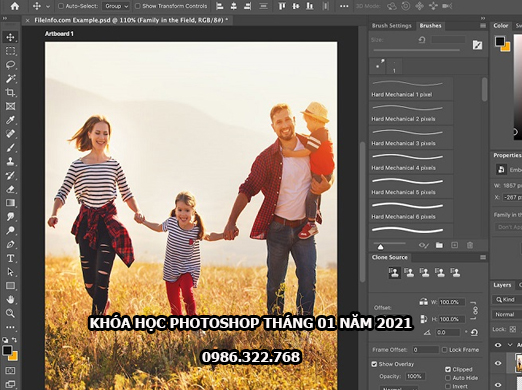Screen dimensions: 522x390
Task: Open the Brushes panel menu
Action: coord(483,26)
